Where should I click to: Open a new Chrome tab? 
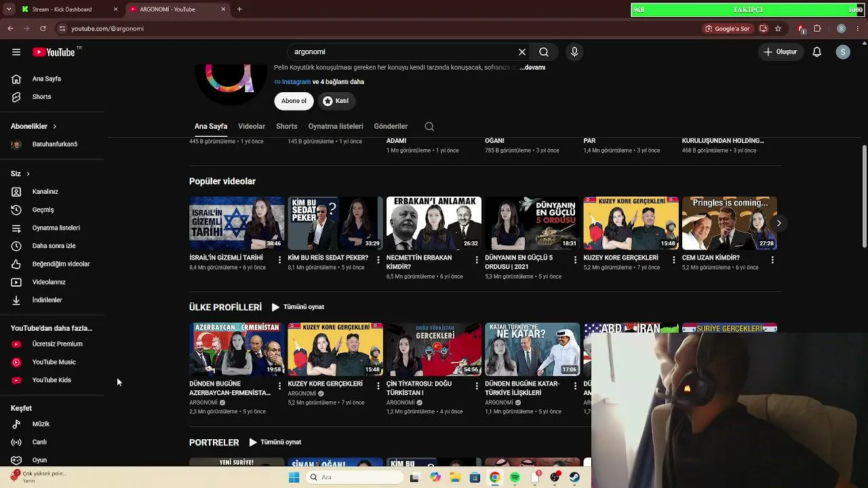239,9
